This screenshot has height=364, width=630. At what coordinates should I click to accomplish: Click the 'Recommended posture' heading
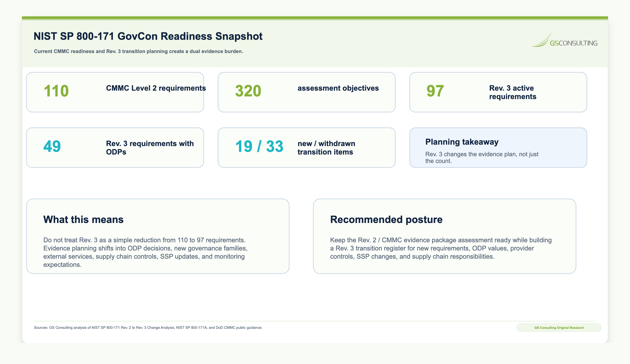tap(386, 220)
